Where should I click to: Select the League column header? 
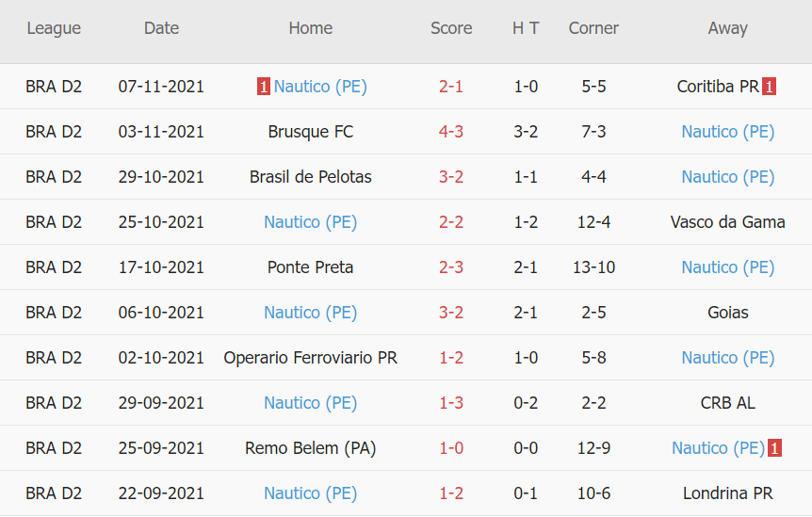tap(54, 28)
